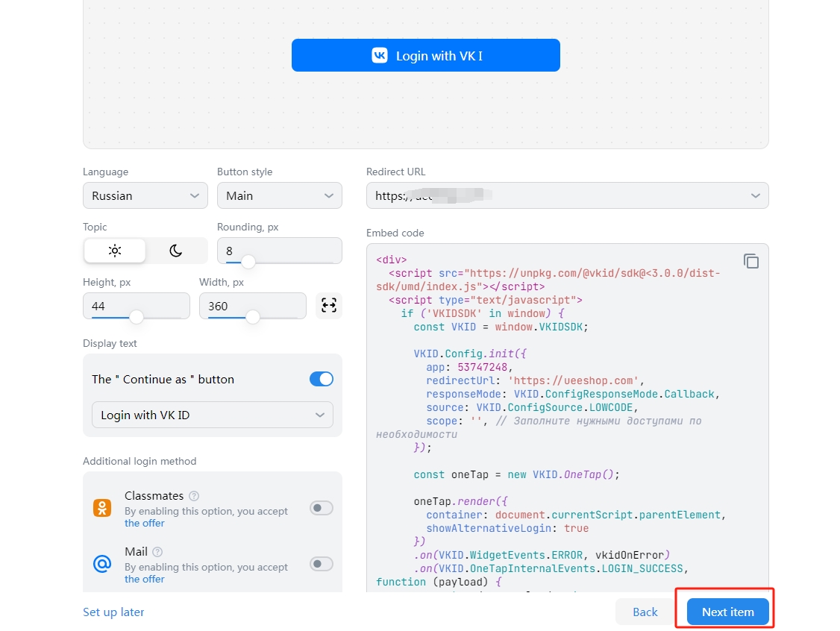Click the help icon next to Mail
The image size is (840, 631).
pos(157,552)
